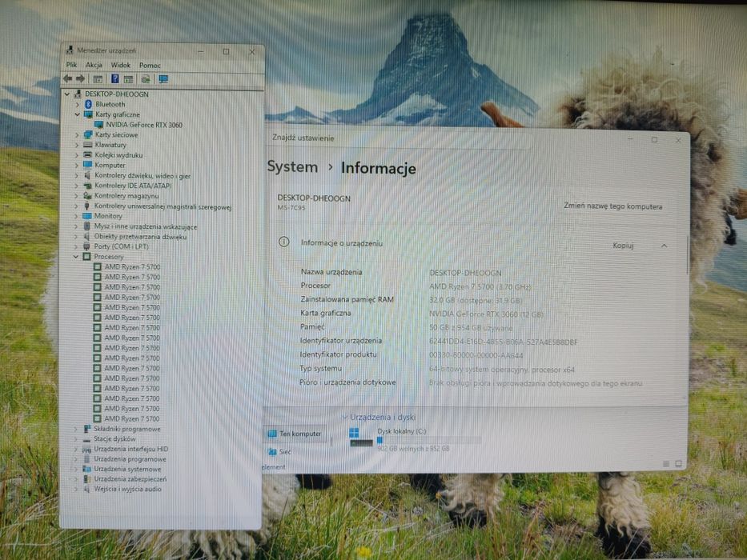Select Stacje dysków in the tree
Image resolution: width=747 pixels, height=560 pixels.
[x=114, y=439]
